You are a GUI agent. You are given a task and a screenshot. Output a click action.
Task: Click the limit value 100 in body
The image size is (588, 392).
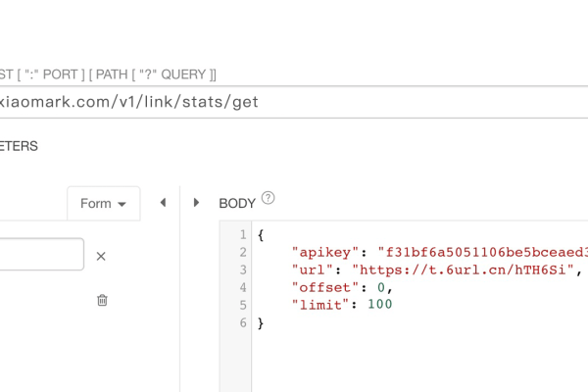[379, 305]
